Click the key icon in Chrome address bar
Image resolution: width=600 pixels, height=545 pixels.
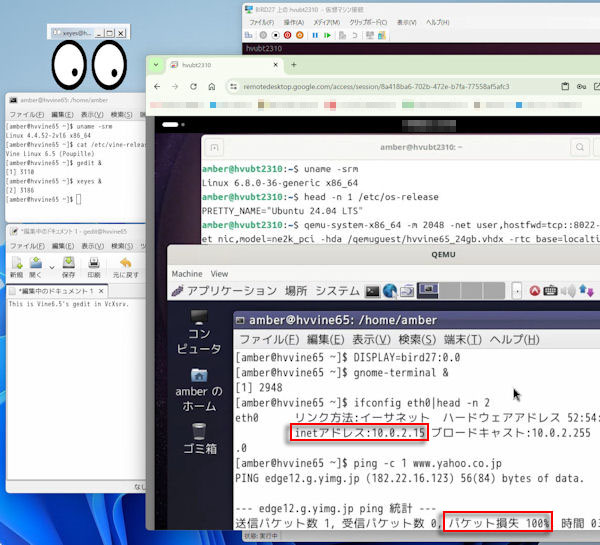pos(581,87)
